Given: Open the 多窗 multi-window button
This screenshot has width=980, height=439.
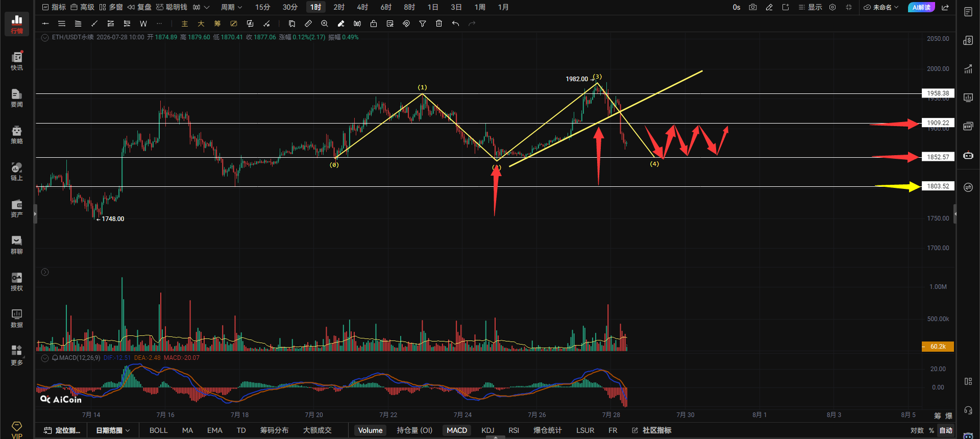Looking at the screenshot, I should pyautogui.click(x=111, y=7).
